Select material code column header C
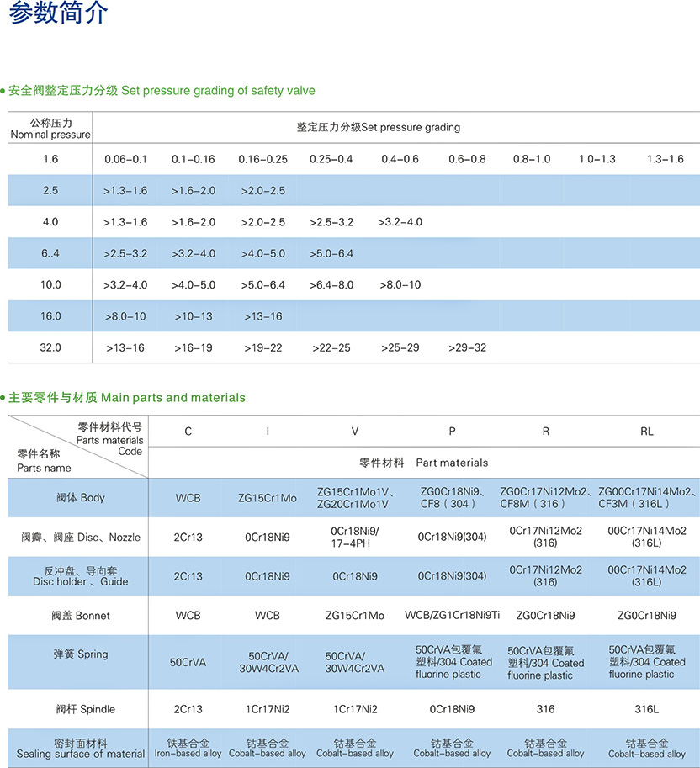 [x=188, y=432]
